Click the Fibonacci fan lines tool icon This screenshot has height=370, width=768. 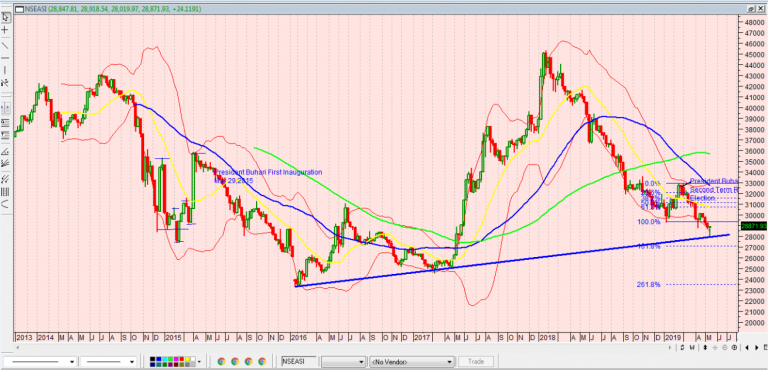(x=5, y=163)
